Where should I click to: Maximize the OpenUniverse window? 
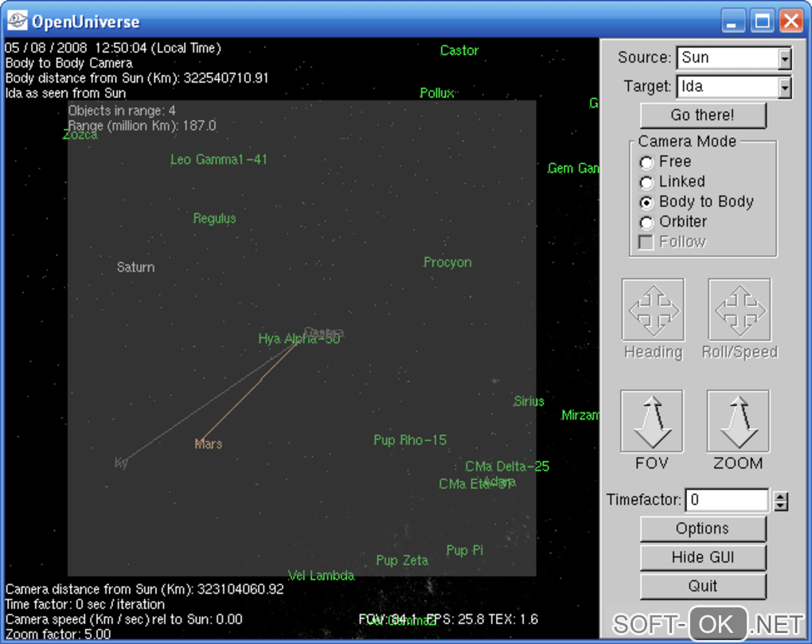tap(762, 21)
